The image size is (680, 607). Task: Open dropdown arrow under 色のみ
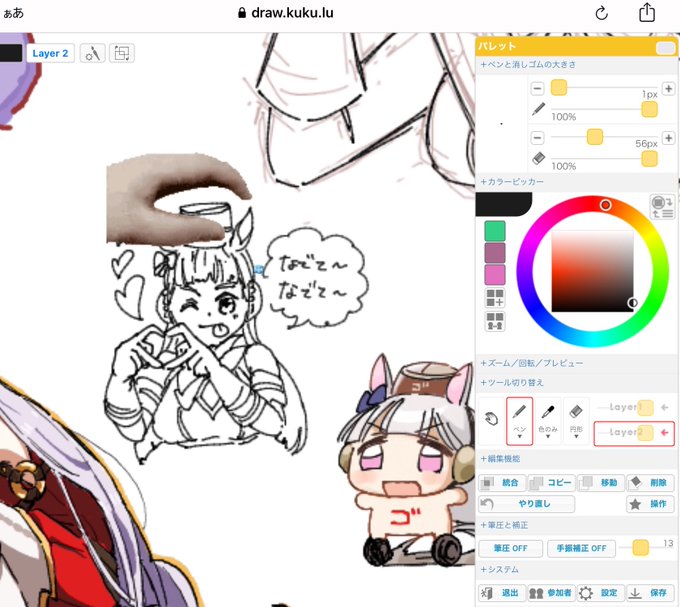click(548, 437)
